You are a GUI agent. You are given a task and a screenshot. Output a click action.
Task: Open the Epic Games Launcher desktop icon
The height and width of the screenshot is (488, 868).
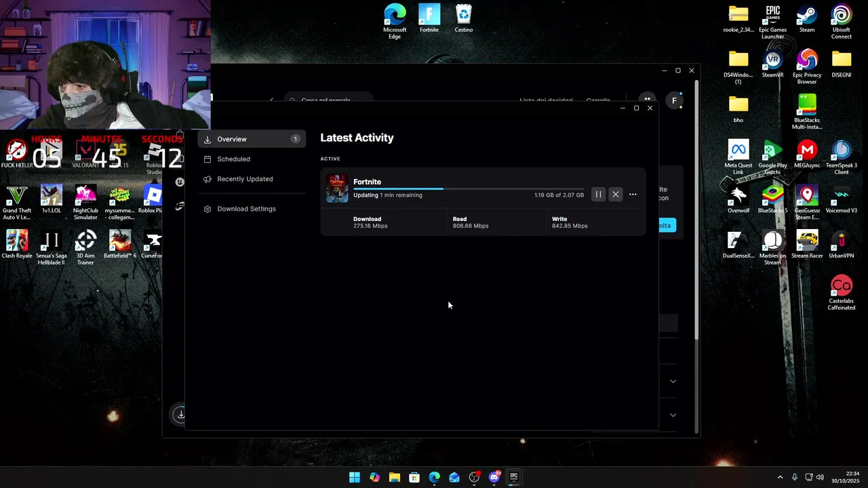coord(772,22)
